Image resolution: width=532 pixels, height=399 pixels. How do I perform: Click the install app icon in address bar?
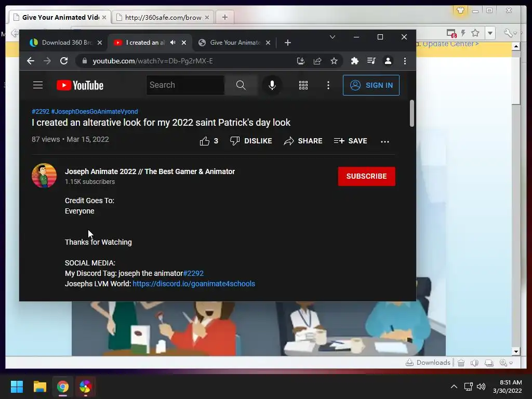point(300,61)
